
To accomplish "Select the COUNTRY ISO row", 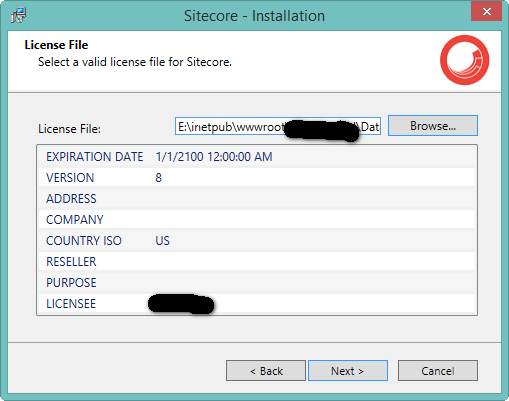I will 257,241.
